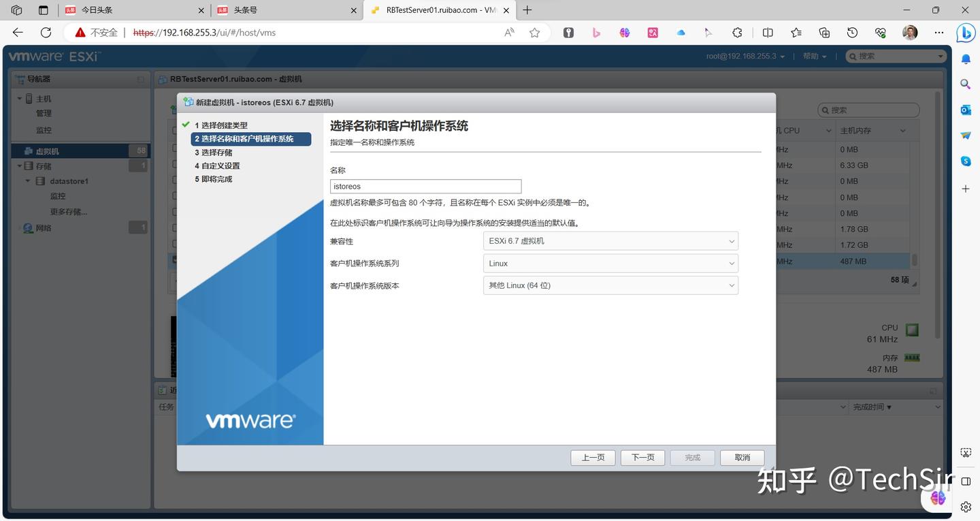
Task: Collapse the 存储 tree node arrow
Action: coord(20,166)
